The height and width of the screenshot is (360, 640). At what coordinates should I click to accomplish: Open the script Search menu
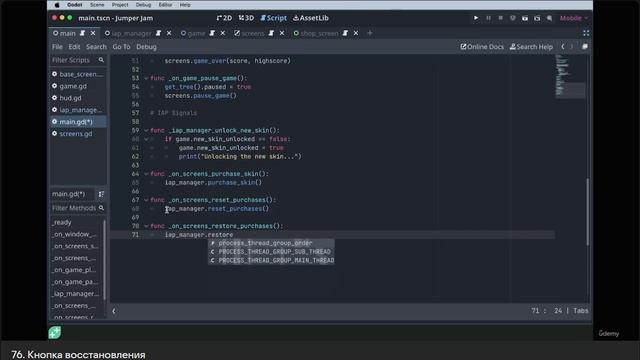coord(96,47)
